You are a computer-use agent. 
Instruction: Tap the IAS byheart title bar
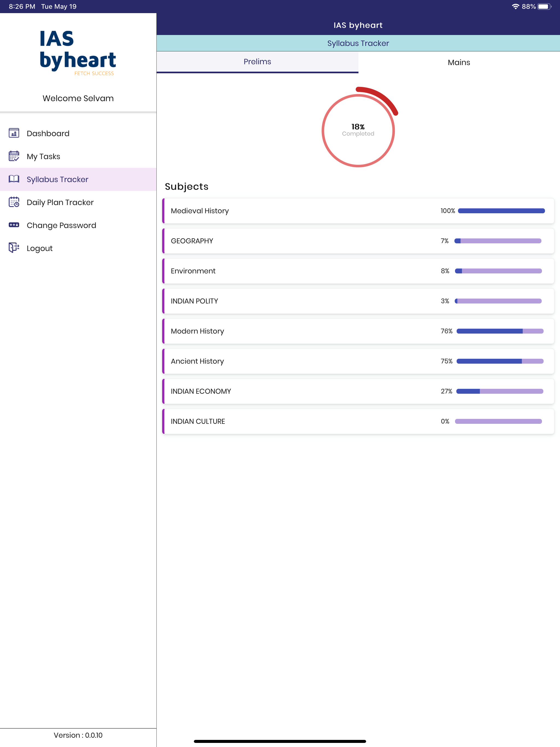pos(358,25)
